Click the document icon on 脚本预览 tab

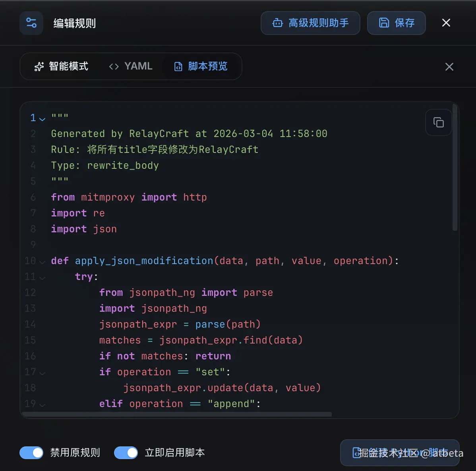[x=178, y=66]
